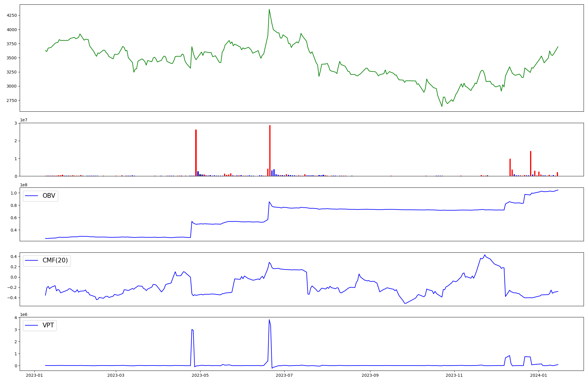
Task: Click the CMF(20) legend label
Action: point(55,260)
